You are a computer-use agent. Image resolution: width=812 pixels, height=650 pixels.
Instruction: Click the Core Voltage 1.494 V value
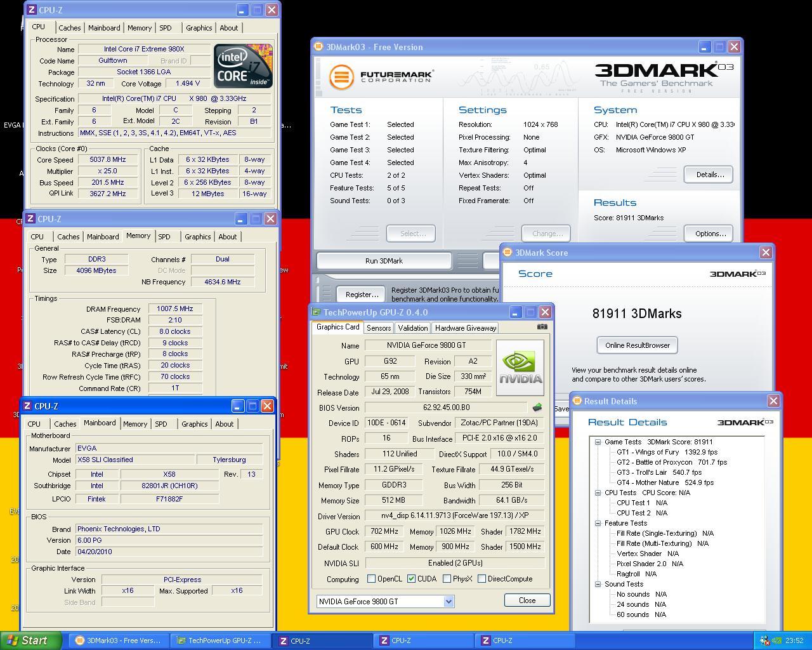pyautogui.click(x=188, y=84)
